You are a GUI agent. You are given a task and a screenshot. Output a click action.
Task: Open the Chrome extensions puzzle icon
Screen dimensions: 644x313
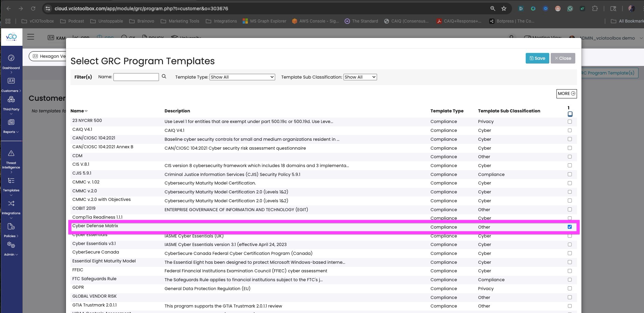pyautogui.click(x=595, y=9)
